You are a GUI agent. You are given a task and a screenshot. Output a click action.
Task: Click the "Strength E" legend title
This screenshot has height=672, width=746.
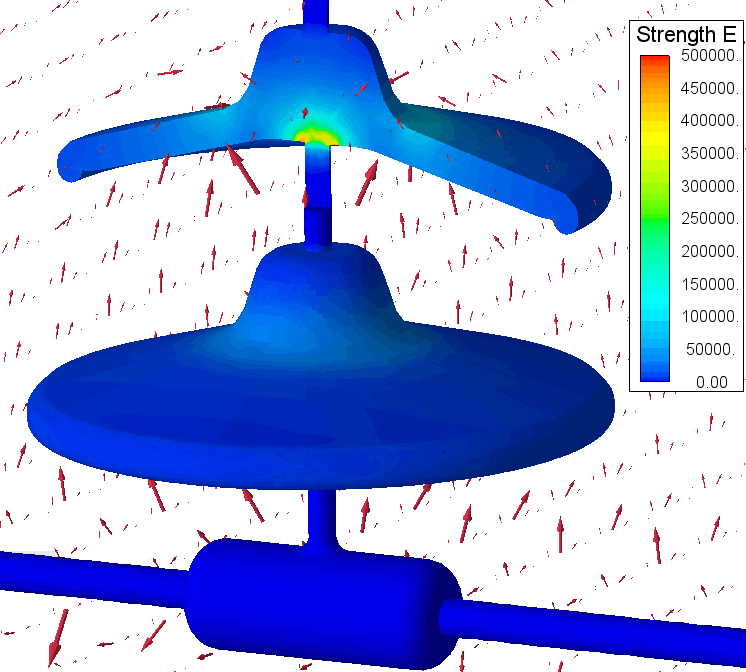click(686, 35)
